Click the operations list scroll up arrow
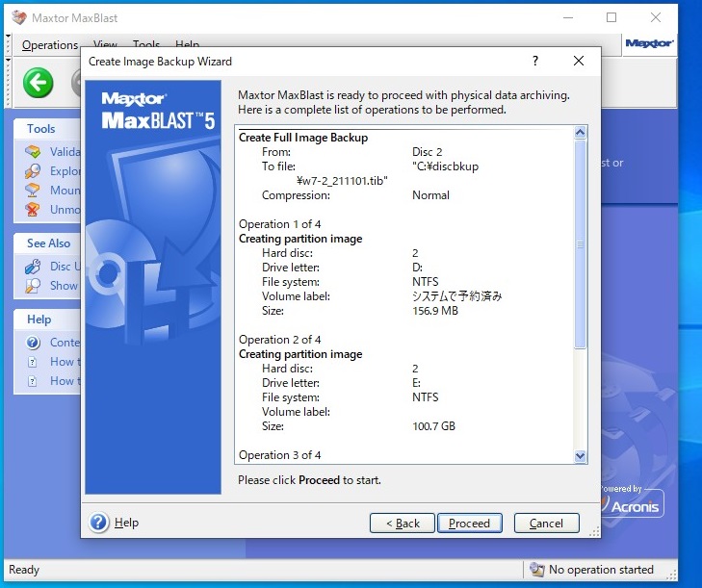Viewport: 702px width, 588px height. [581, 132]
